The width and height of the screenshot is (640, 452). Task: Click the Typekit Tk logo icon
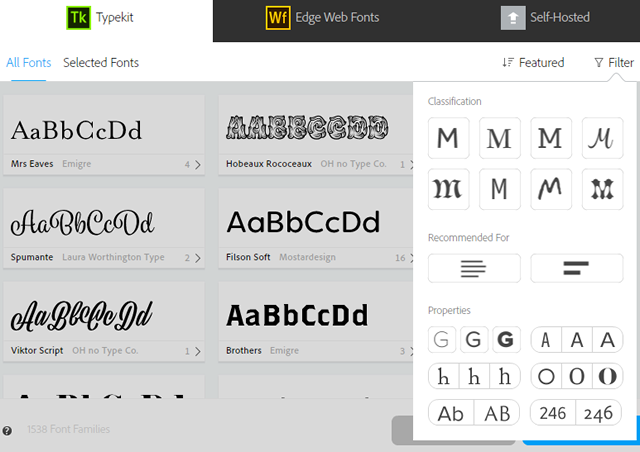(78, 18)
